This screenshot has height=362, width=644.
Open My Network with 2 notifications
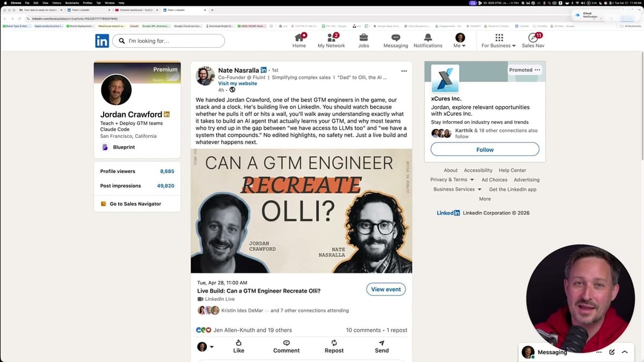[331, 41]
